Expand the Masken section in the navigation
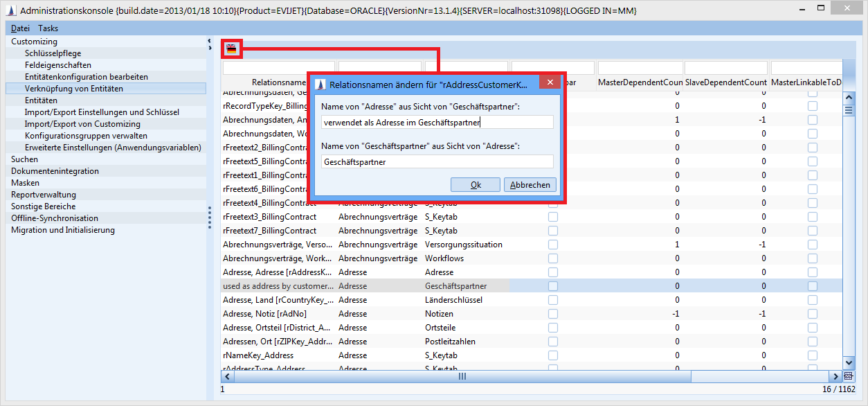Image resolution: width=868 pixels, height=406 pixels. pyautogui.click(x=25, y=183)
